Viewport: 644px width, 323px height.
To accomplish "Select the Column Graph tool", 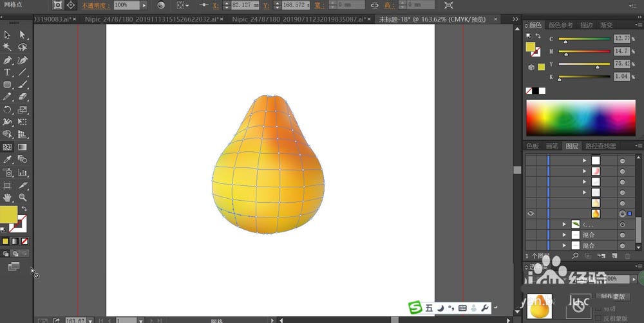I will 23,173.
